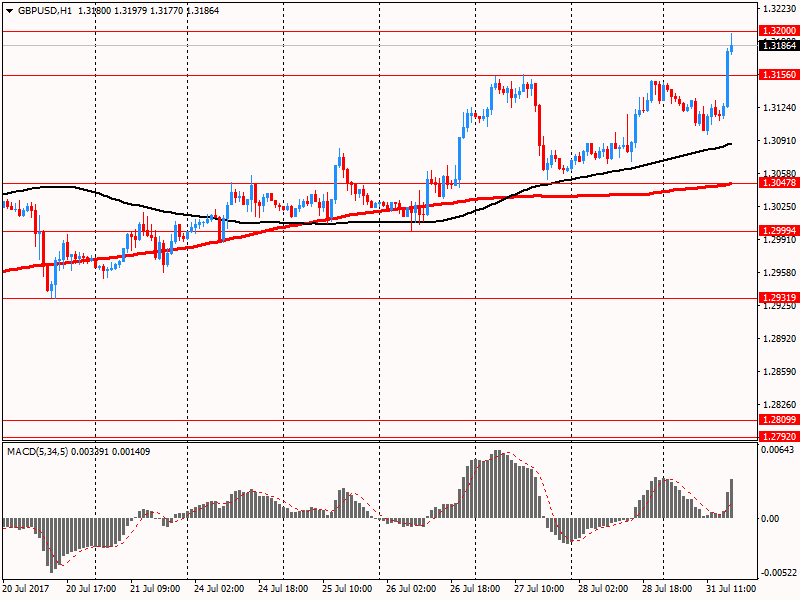This screenshot has height=600, width=800.
Task: Click the 25 Jul 10:00 time label
Action: (x=347, y=589)
